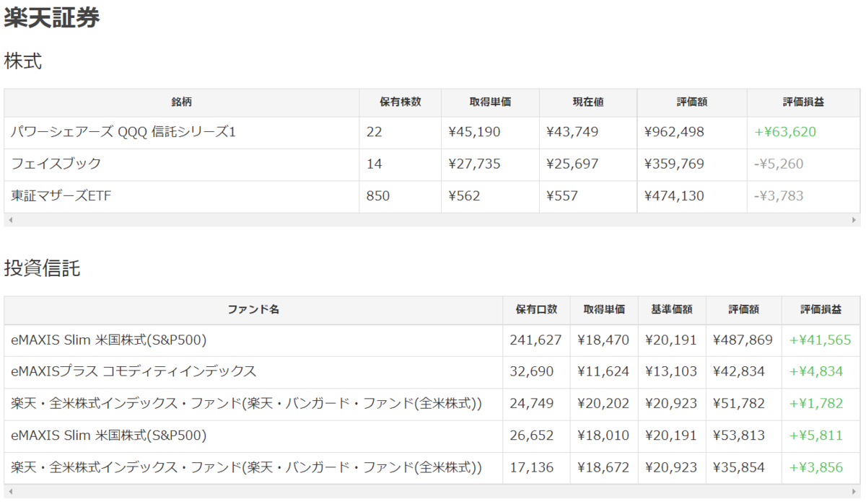Click the 投資信託 section heading
The image size is (866, 504).
click(x=42, y=269)
